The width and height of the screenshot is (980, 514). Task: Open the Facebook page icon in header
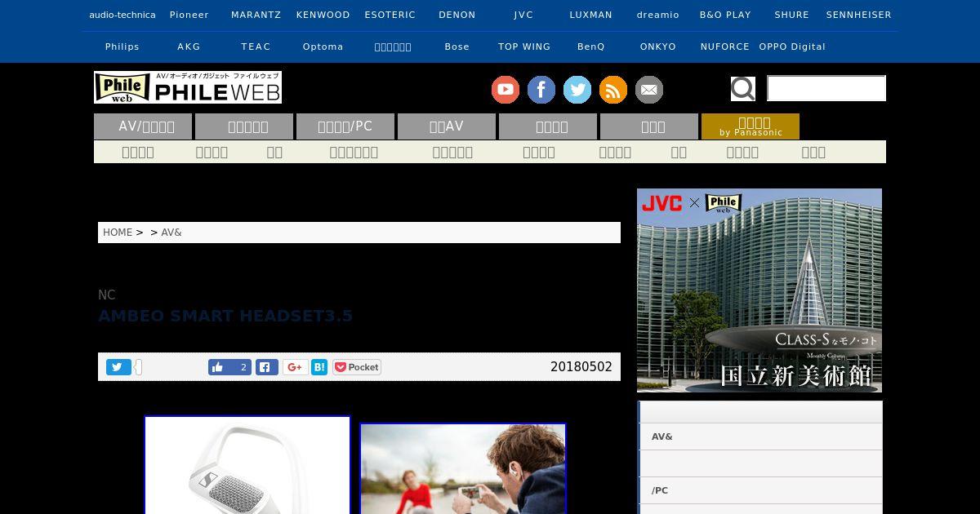(x=541, y=90)
